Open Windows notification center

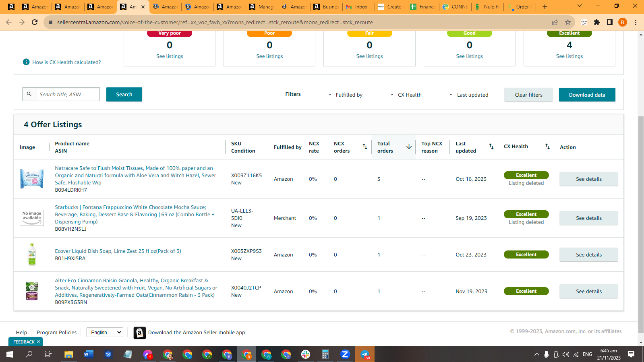(x=631, y=354)
